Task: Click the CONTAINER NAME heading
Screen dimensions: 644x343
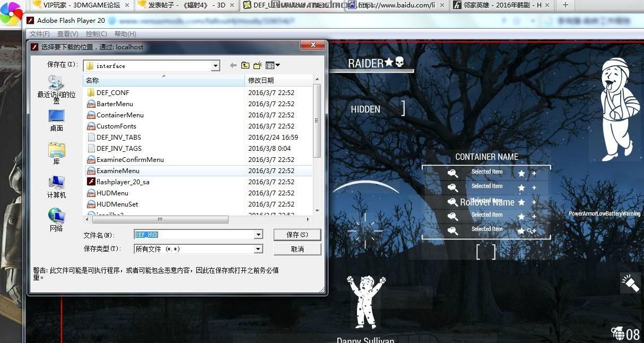Action: (x=486, y=157)
